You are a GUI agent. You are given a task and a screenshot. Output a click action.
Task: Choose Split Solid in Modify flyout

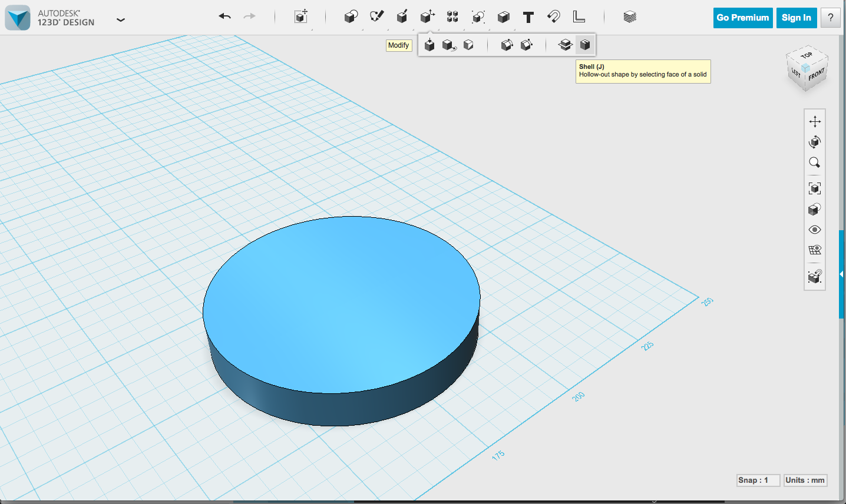(x=566, y=45)
